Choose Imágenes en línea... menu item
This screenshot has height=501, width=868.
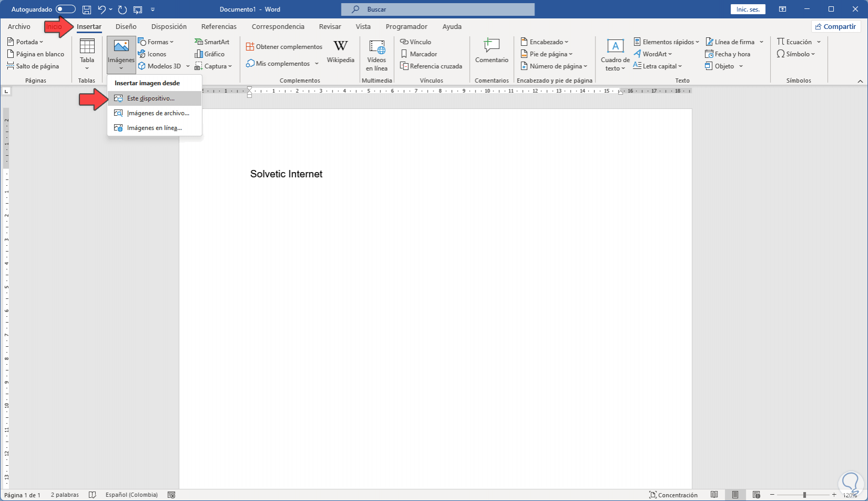(155, 128)
